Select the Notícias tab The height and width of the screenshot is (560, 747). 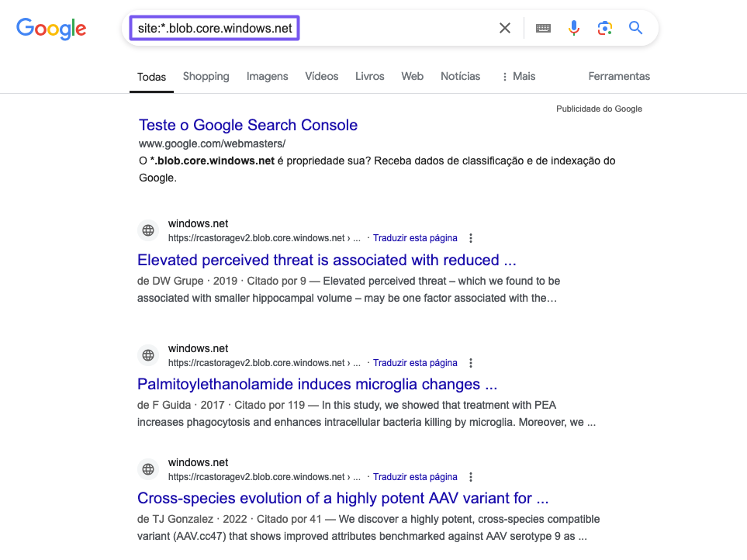click(460, 76)
